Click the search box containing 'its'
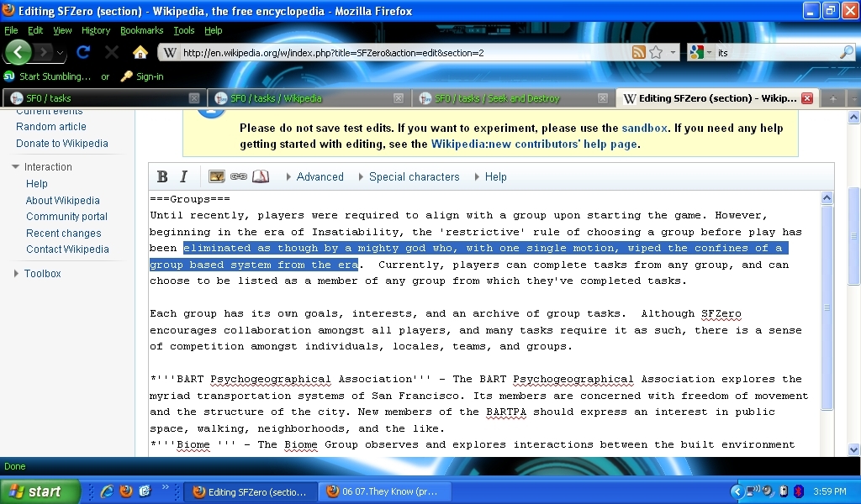Screen dimensions: 861x504 [x=776, y=53]
